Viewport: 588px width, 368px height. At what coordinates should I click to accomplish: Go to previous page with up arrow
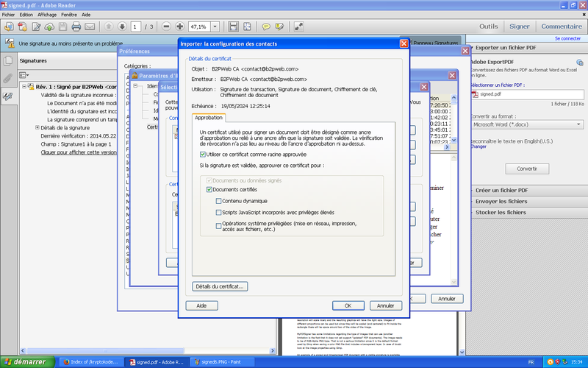coord(108,26)
